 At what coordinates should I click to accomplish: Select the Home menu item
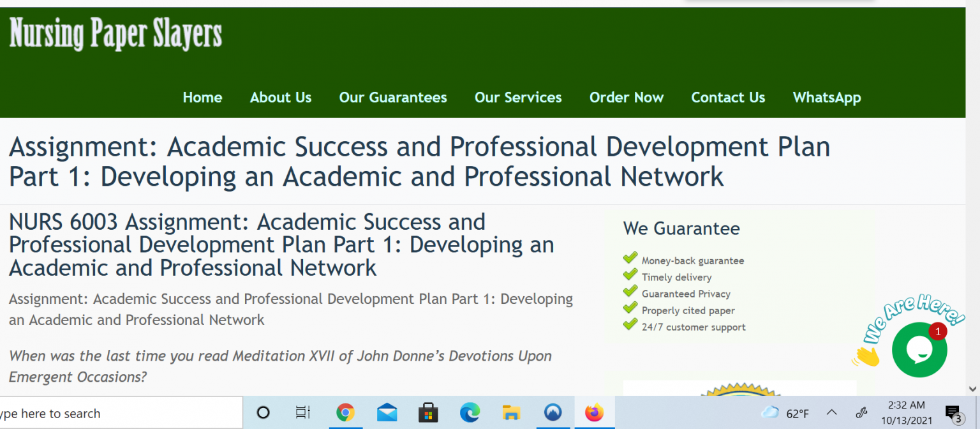(202, 97)
